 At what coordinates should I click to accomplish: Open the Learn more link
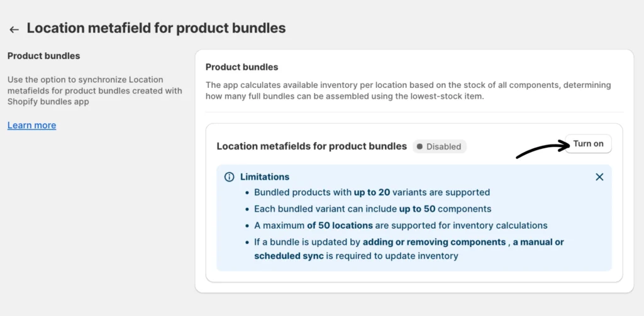click(31, 125)
